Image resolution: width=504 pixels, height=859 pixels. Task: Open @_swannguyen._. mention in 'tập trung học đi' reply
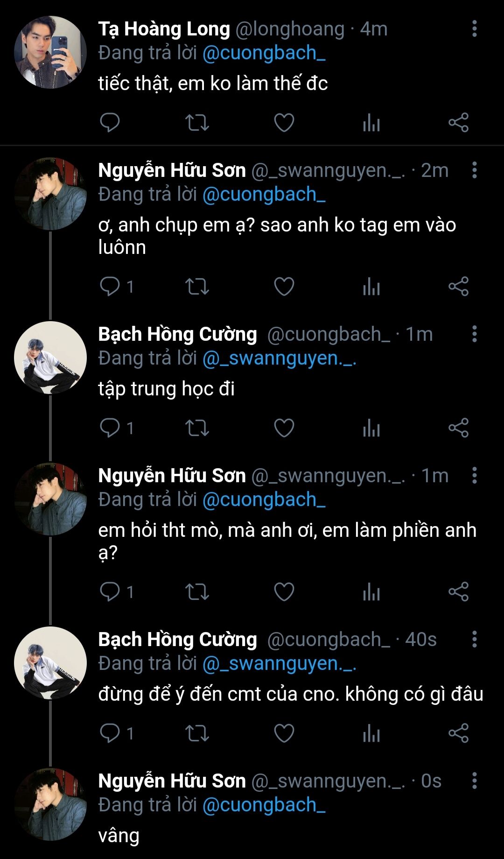(x=279, y=359)
